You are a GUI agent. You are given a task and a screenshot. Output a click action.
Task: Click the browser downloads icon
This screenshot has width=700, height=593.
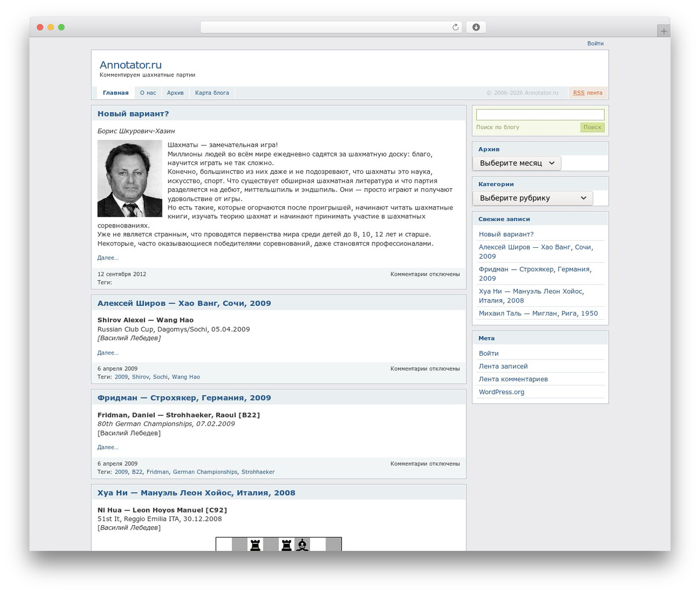click(x=476, y=27)
